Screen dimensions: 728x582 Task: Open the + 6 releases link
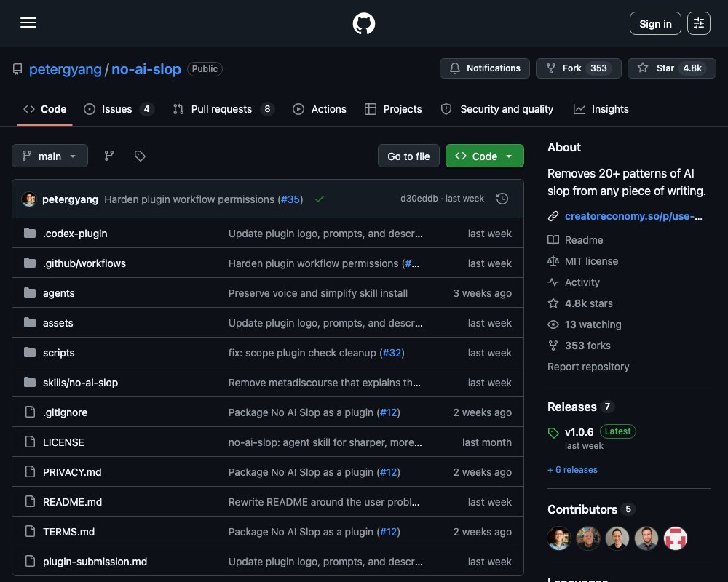[x=572, y=470]
